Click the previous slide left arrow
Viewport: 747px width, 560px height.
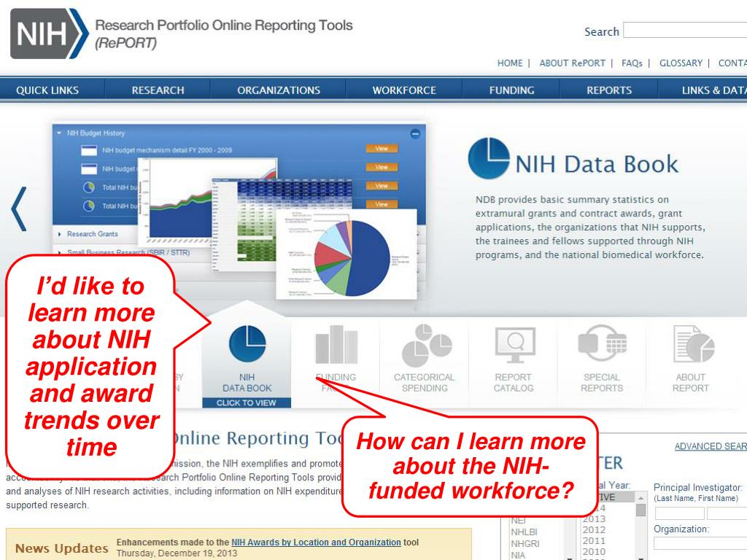(19, 209)
